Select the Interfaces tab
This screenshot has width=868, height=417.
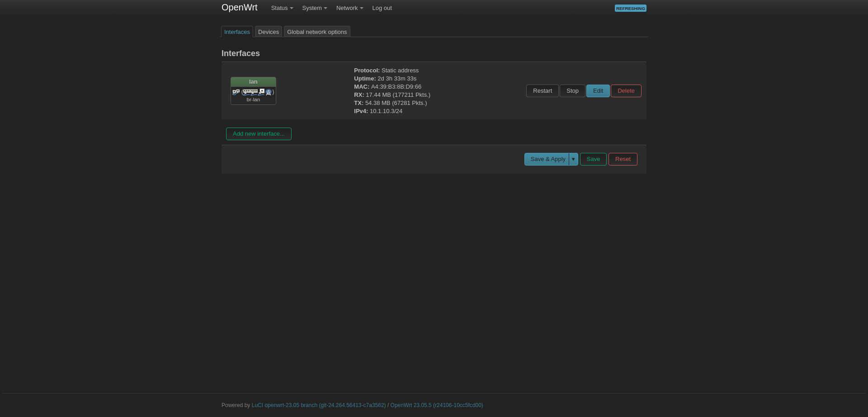click(237, 32)
